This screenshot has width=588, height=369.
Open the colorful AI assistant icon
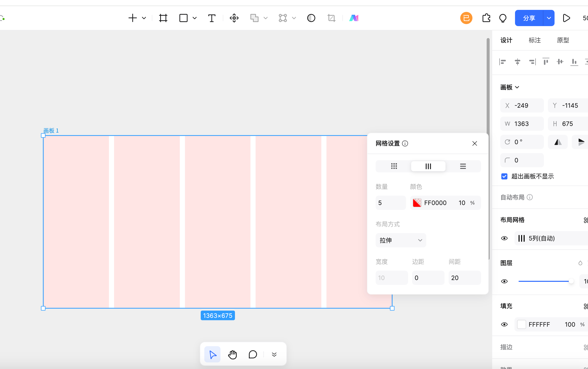(x=354, y=18)
